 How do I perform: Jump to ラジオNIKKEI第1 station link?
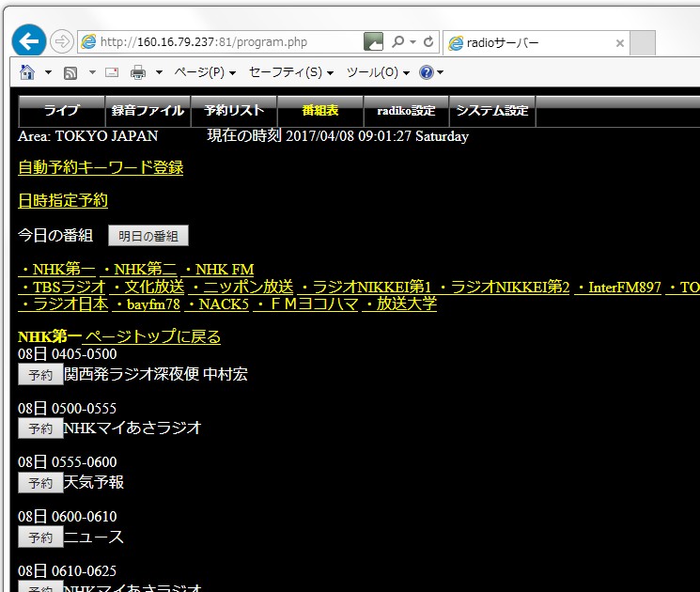pos(365,287)
